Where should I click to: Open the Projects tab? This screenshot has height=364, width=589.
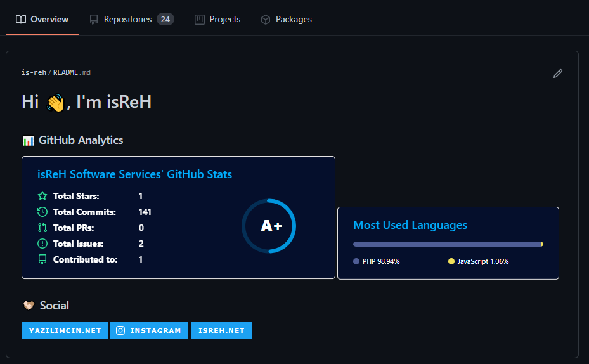coord(217,20)
